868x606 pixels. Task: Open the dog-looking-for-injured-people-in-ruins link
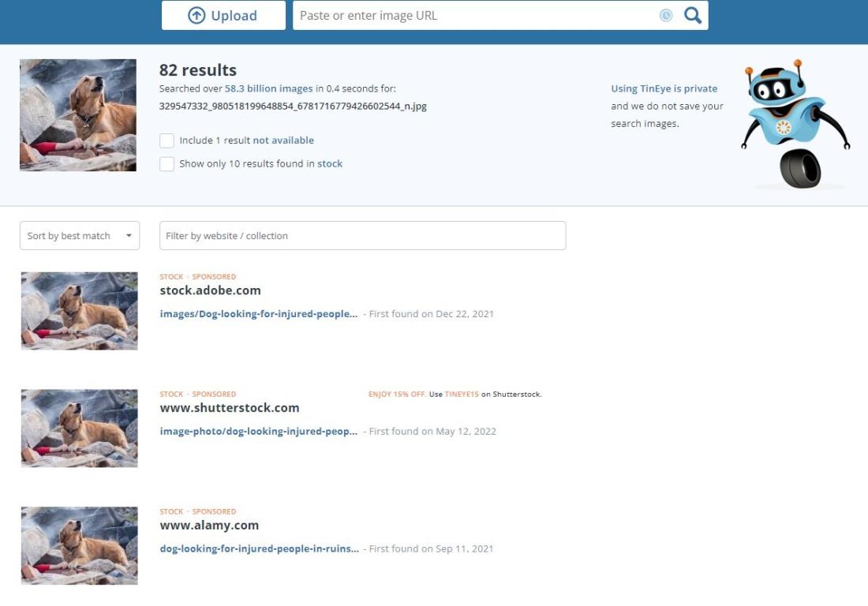coord(259,549)
